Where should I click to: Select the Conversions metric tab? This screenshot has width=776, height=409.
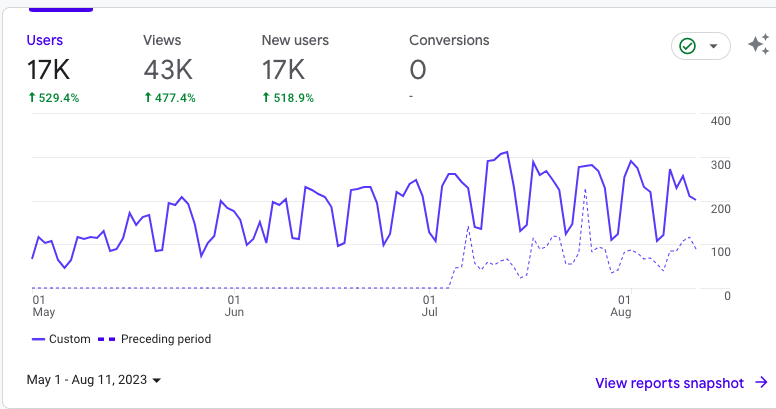(449, 68)
